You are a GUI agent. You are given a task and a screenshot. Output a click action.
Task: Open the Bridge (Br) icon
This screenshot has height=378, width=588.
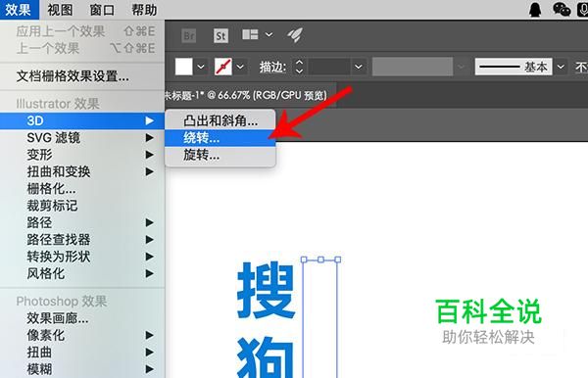coord(189,35)
